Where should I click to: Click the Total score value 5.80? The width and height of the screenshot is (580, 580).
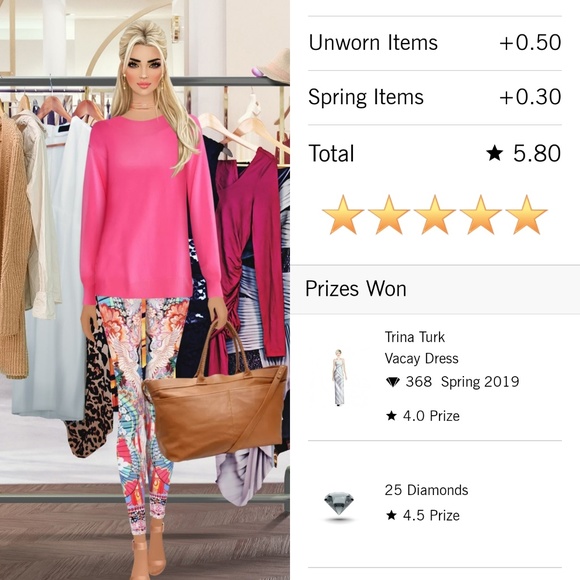pyautogui.click(x=536, y=153)
